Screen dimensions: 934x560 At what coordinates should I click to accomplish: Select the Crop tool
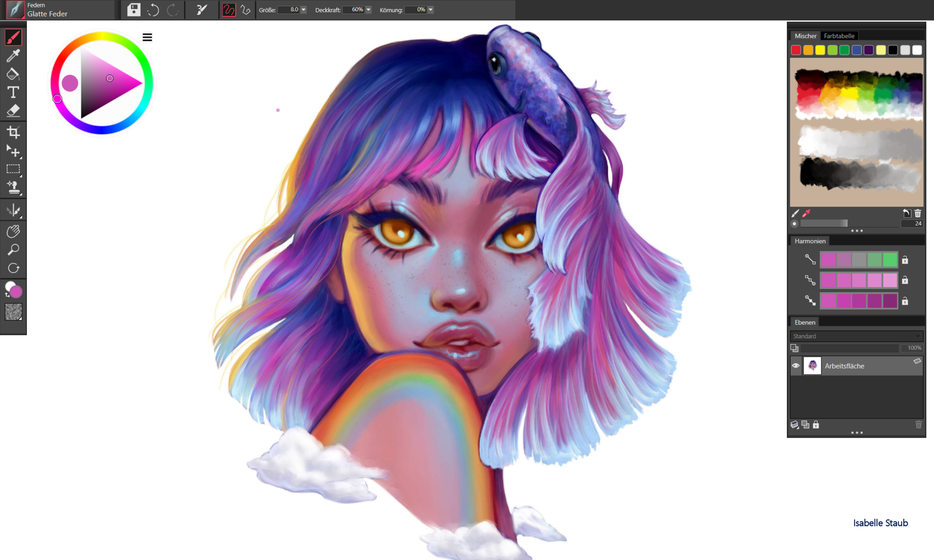pos(13,132)
